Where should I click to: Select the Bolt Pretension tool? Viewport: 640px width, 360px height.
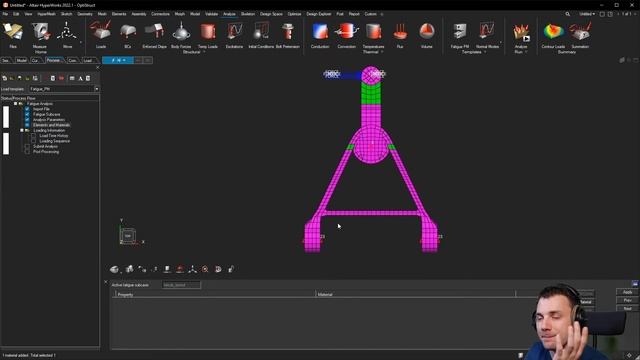(288, 32)
